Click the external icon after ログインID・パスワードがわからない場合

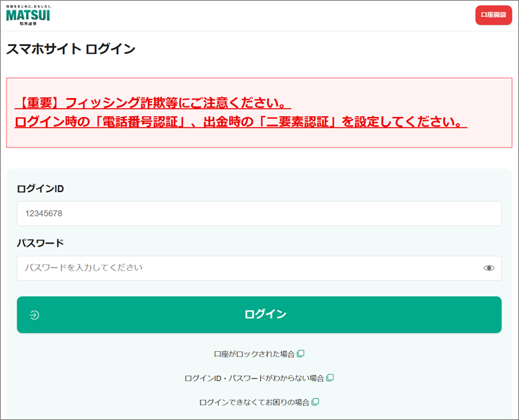(x=330, y=378)
